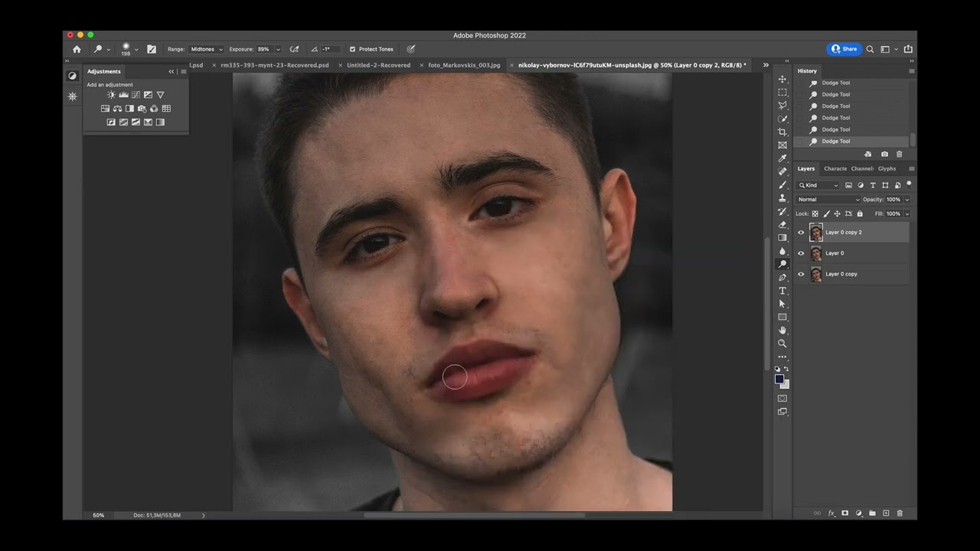
Task: Open the Opacity dropdown arrow
Action: 906,200
